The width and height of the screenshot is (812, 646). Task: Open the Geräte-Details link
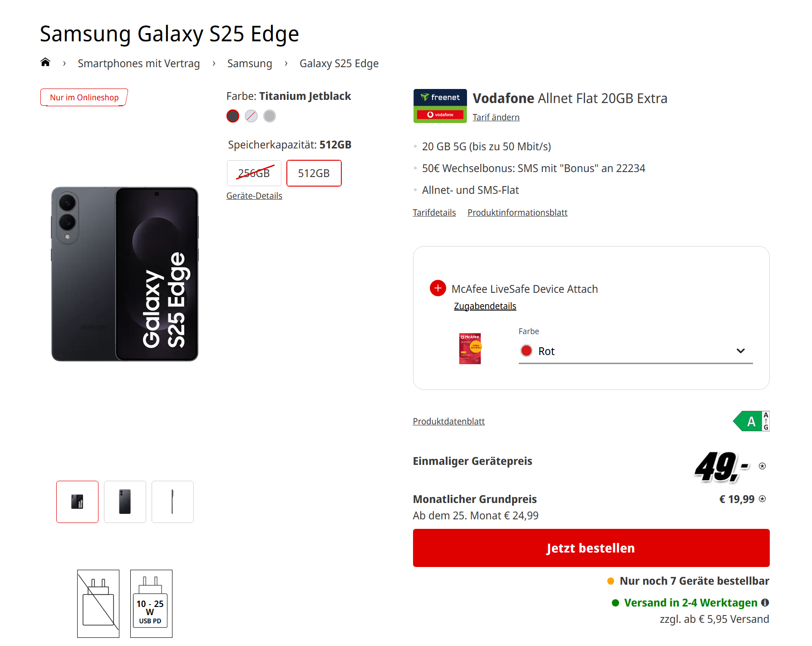pos(254,196)
